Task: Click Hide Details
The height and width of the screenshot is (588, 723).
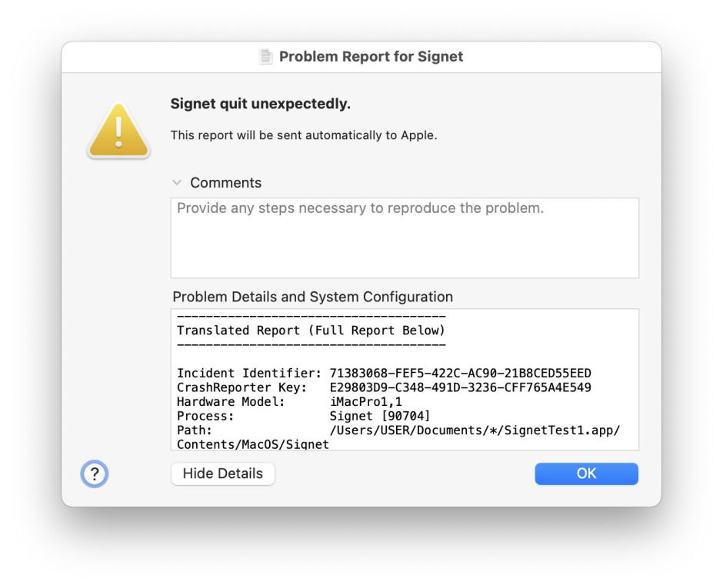Action: coord(222,473)
